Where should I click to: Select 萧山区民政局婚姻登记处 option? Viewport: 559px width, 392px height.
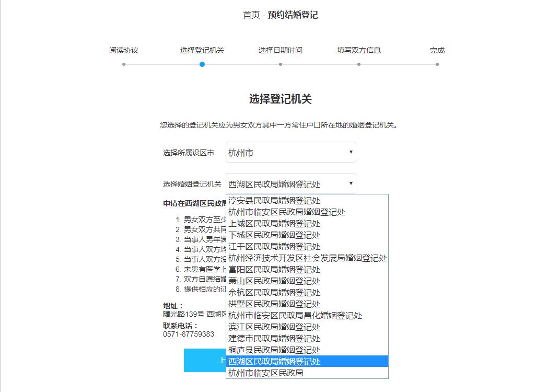pyautogui.click(x=307, y=281)
